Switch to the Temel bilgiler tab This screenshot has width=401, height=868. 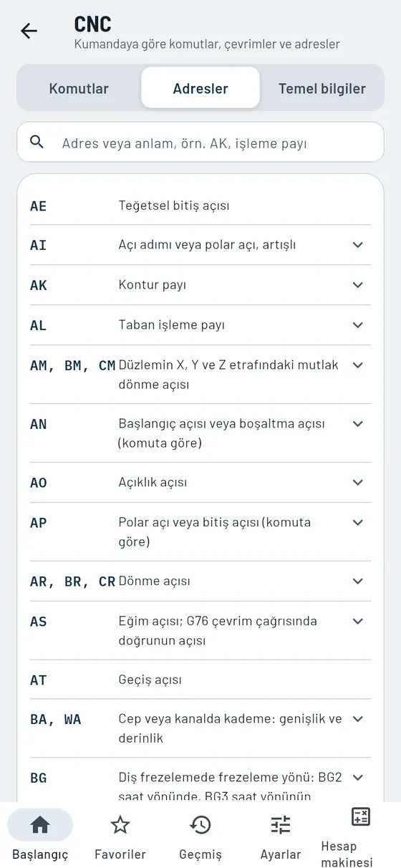coord(322,89)
